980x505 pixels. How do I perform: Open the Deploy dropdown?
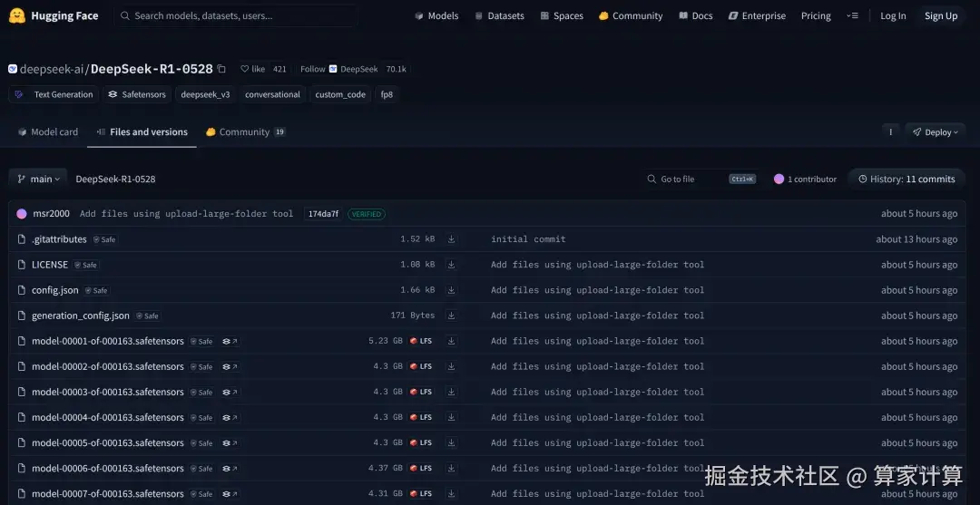pyautogui.click(x=935, y=132)
